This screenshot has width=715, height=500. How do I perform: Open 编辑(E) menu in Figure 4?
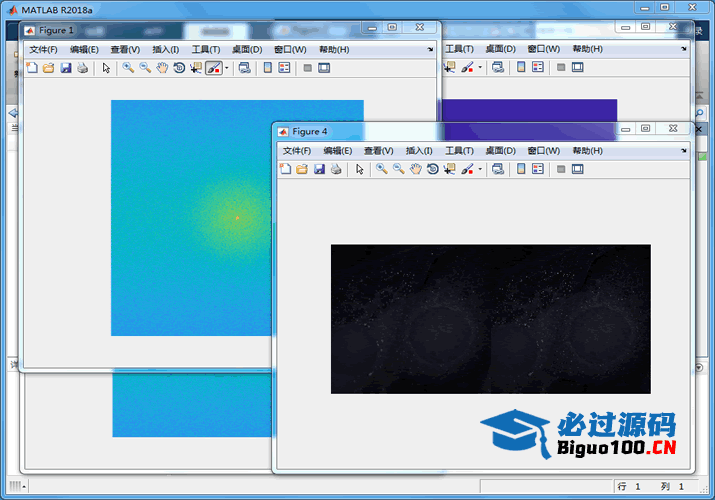point(337,151)
